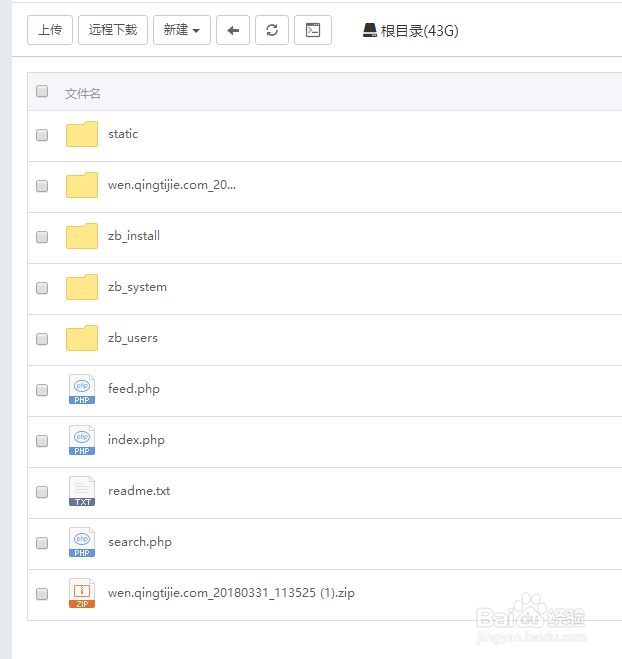This screenshot has width=622, height=659.
Task: Click the TXT file icon for readme.txt
Action: [82, 491]
